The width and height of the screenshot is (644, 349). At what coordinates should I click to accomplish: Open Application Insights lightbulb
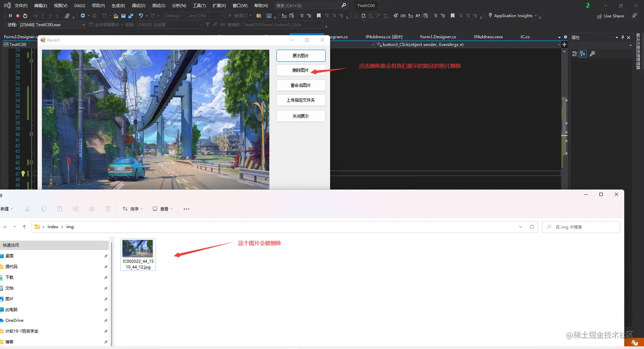(490, 16)
